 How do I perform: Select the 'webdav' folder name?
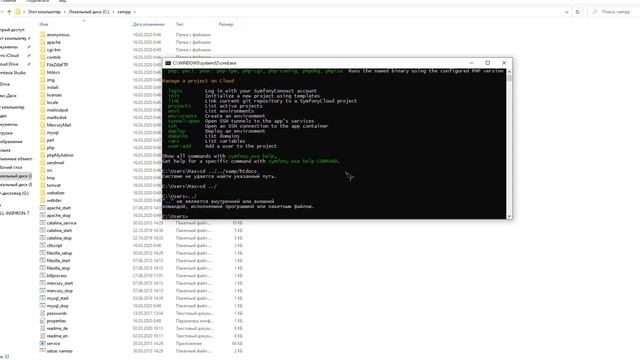[x=54, y=200]
